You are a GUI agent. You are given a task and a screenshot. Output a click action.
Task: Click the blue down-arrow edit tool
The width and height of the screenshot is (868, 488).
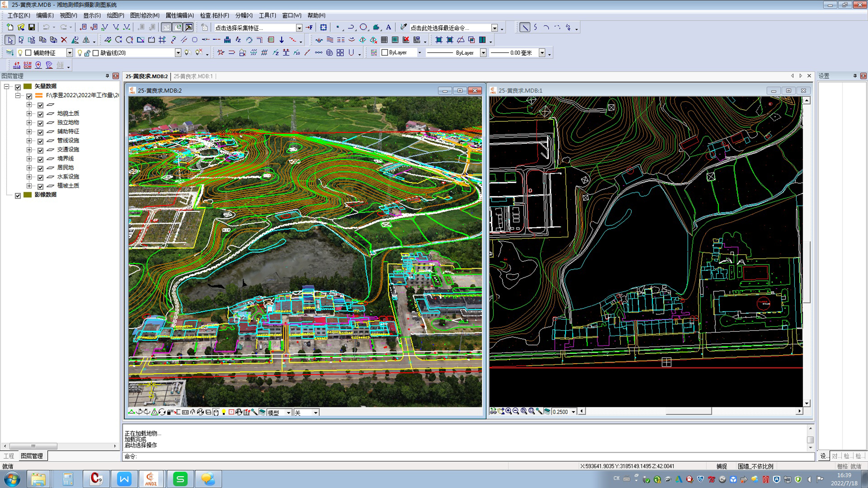tap(282, 40)
